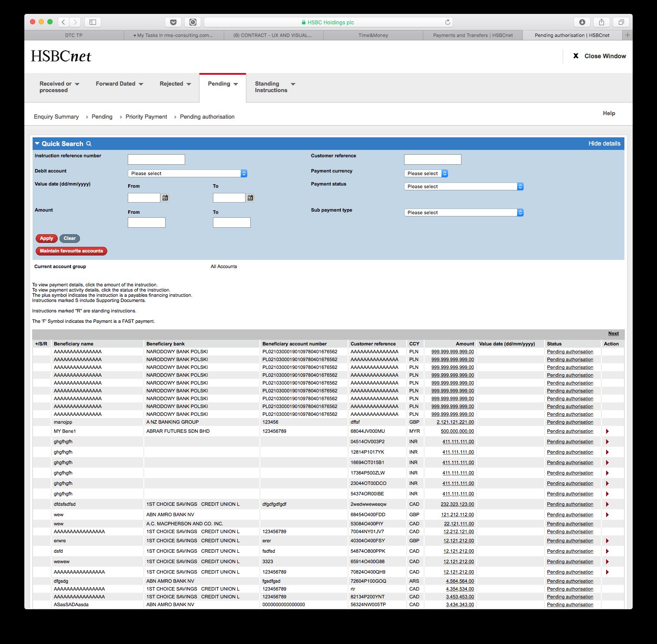Click Maintain favourite accounts button

click(71, 251)
